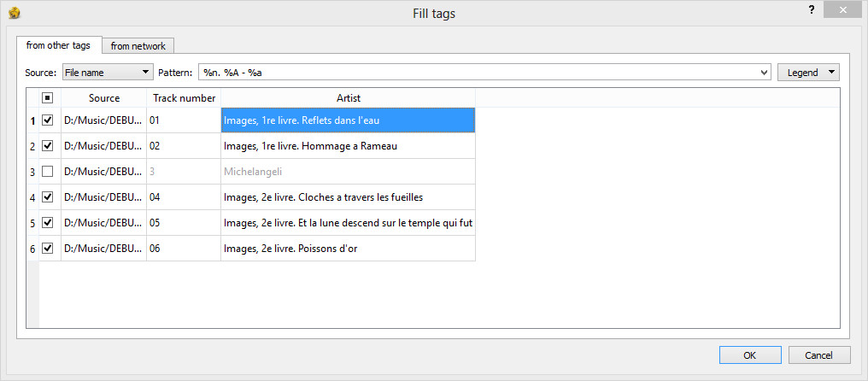This screenshot has height=381, width=868.
Task: Select the from other tags tab
Action: [x=58, y=45]
